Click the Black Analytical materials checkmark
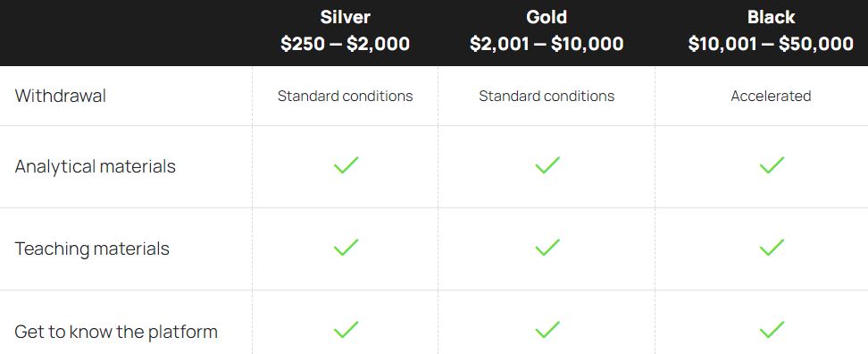The width and height of the screenshot is (868, 354). click(x=772, y=165)
